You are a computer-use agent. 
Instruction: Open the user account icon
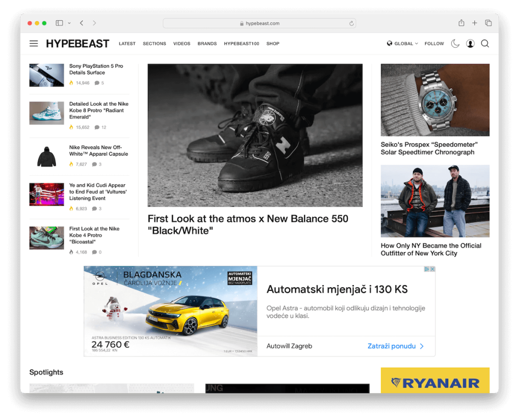pos(470,44)
